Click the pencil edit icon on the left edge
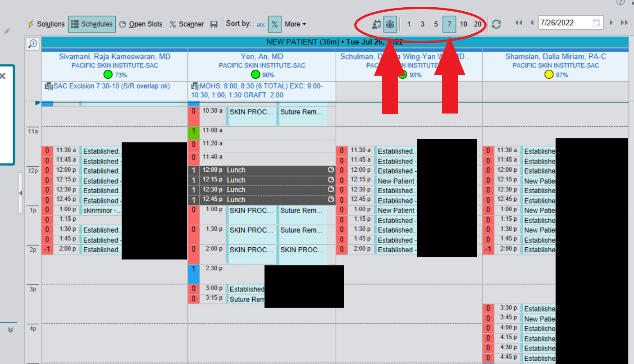Image resolution: width=634 pixels, height=364 pixels. click(7, 30)
